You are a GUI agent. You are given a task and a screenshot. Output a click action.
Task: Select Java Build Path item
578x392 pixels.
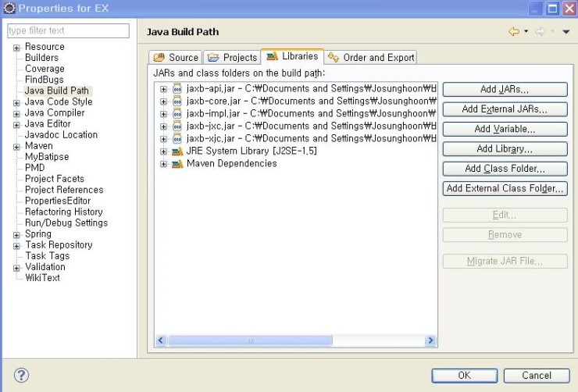click(x=57, y=91)
